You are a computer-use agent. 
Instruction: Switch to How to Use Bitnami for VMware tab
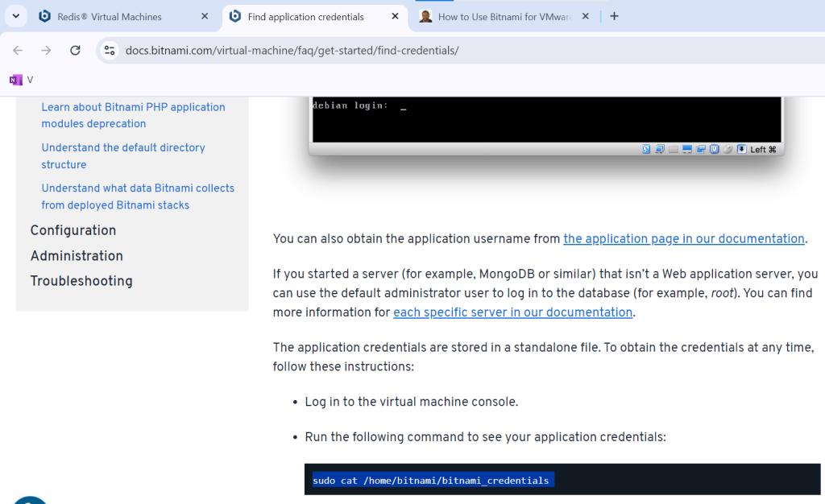coord(504,17)
